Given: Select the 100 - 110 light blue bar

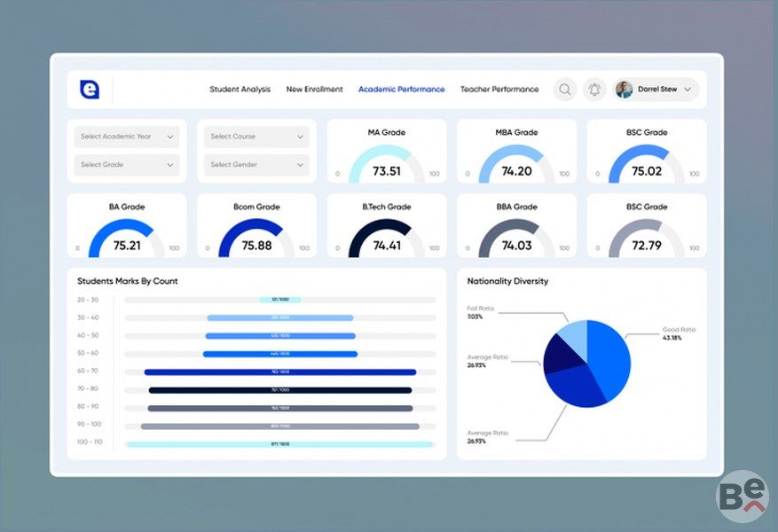Looking at the screenshot, I should click(x=280, y=444).
